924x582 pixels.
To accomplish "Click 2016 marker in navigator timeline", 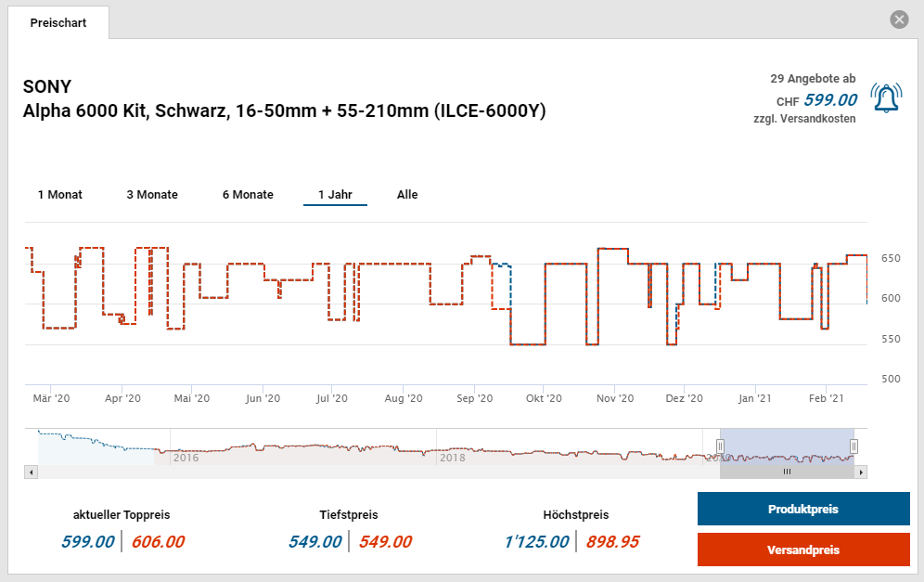I will click(x=186, y=458).
